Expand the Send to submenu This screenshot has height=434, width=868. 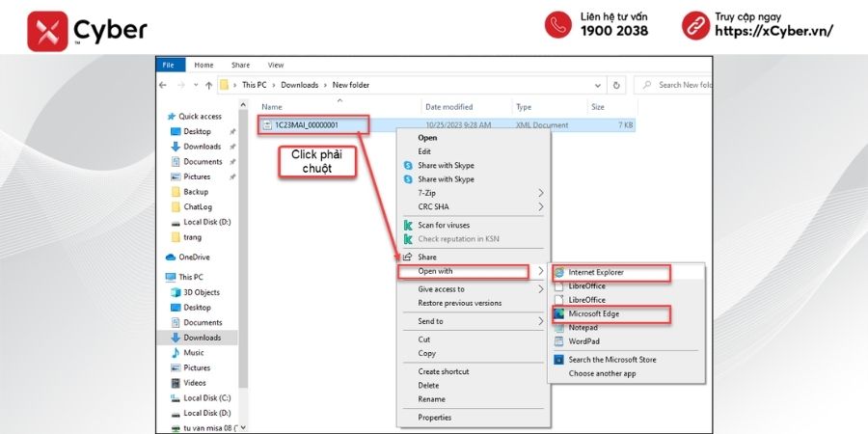pos(474,321)
